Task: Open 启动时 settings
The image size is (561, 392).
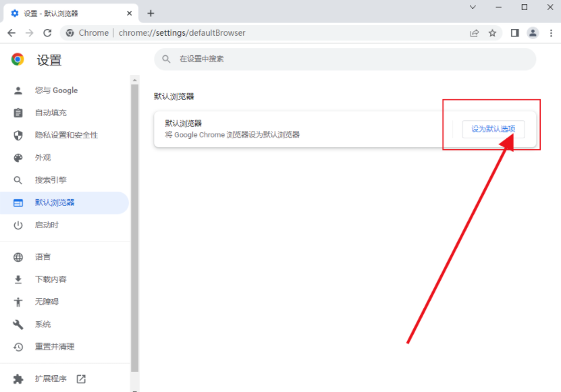Action: (x=64, y=225)
